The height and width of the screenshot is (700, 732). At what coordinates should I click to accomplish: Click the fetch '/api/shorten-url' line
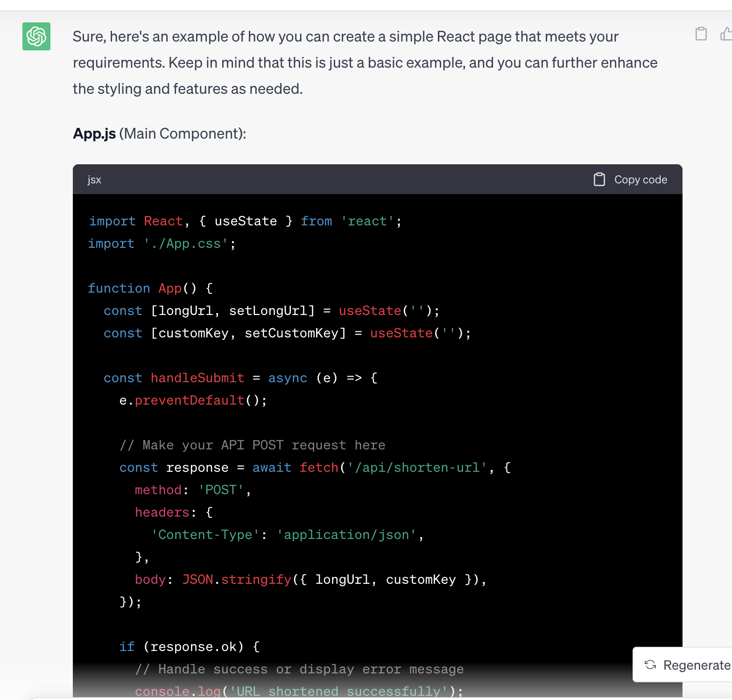click(315, 468)
